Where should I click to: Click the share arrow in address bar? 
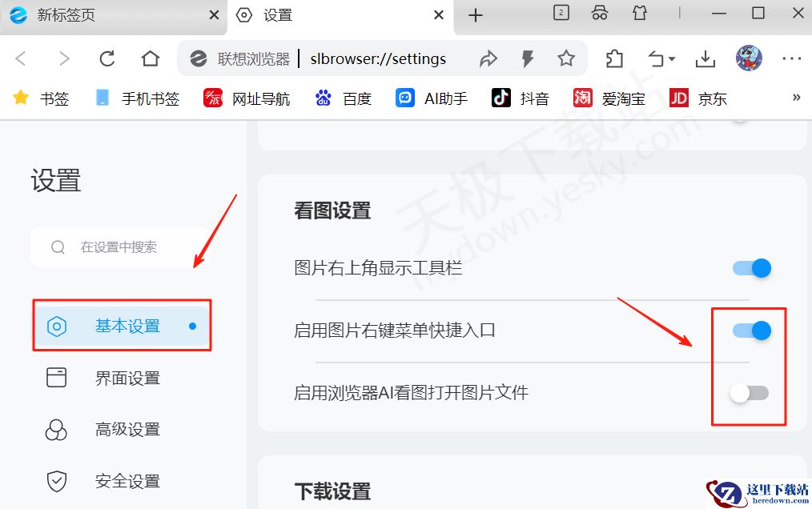pos(488,59)
